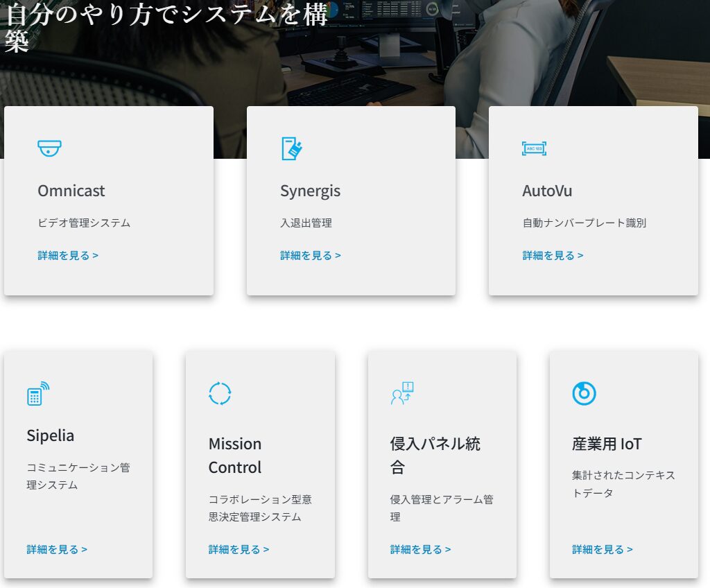Open Omnicast 詳細を見る link
The height and width of the screenshot is (588, 710).
point(68,255)
